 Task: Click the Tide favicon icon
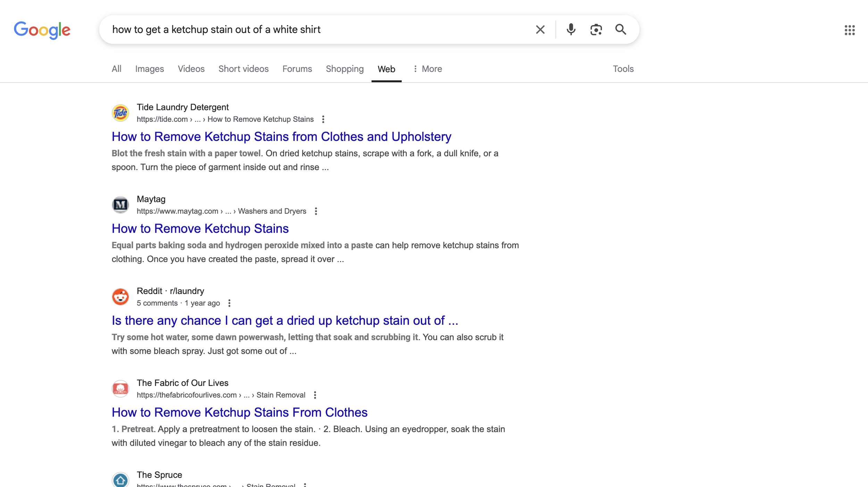tap(120, 113)
